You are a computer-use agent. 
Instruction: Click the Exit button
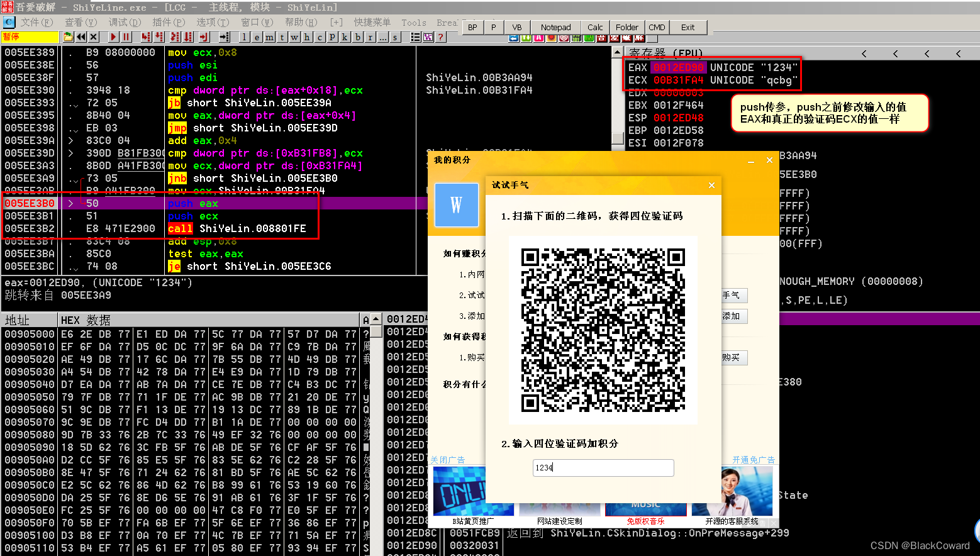[688, 27]
